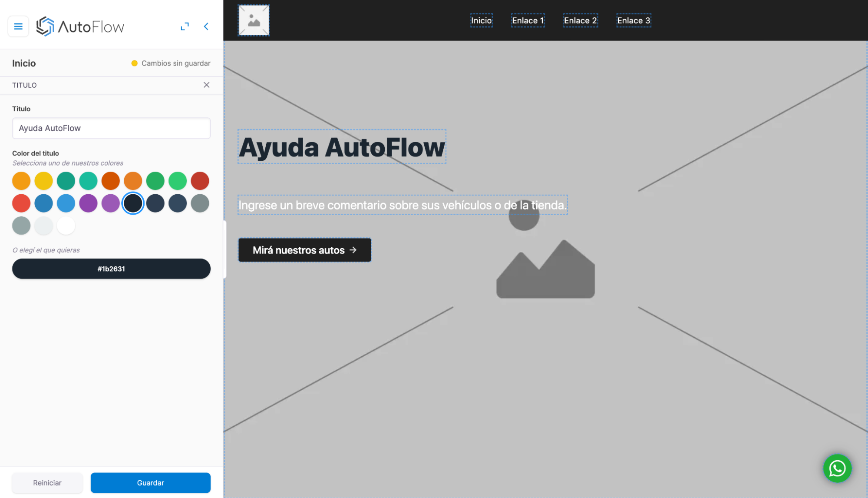
Task: Collapse the sidebar with the left chevron
Action: [x=206, y=27]
